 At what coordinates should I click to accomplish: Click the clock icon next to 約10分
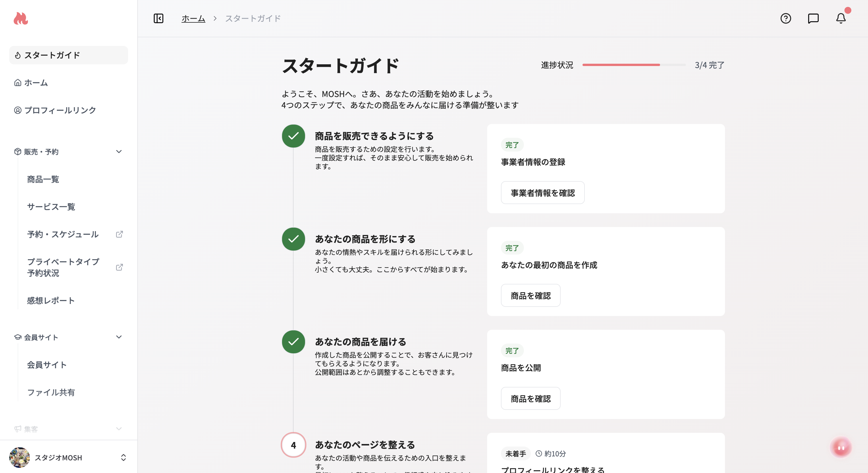[539, 454]
